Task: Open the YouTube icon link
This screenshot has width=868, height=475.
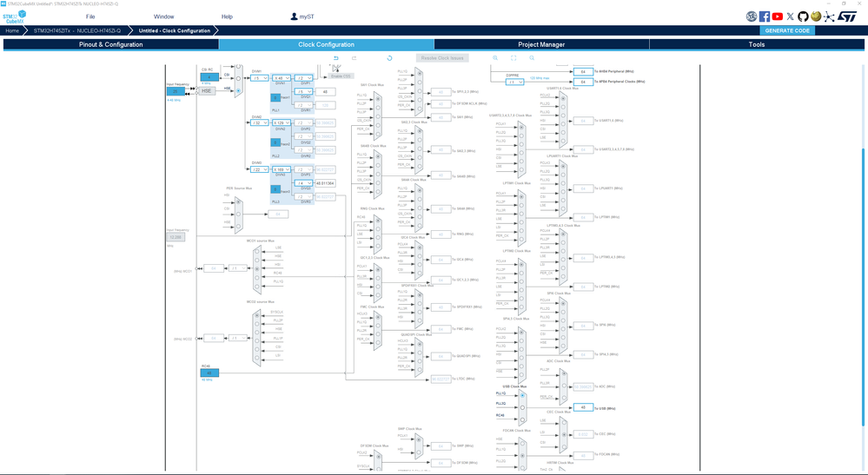Action: point(778,16)
